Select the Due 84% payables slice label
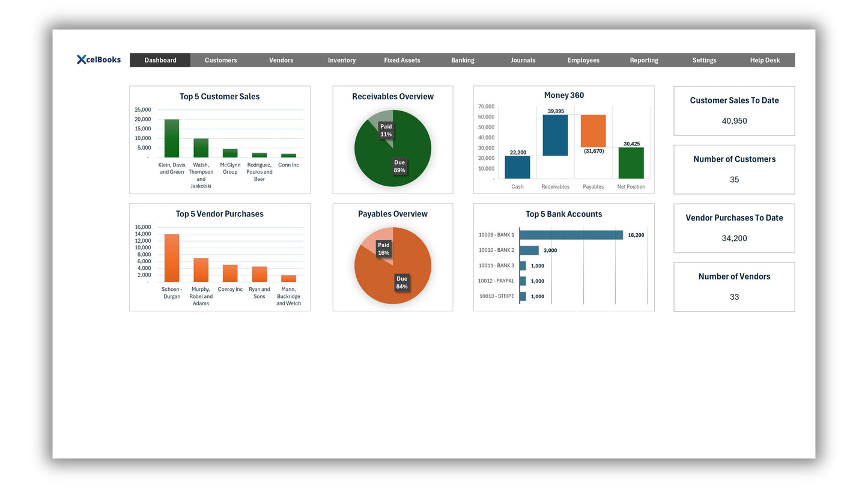Screen dimensions: 868x488 point(402,282)
